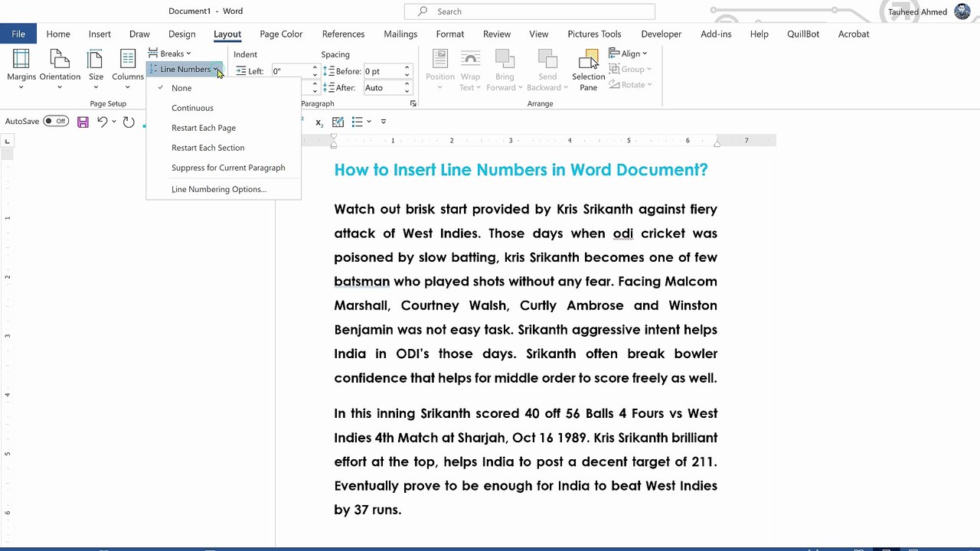
Task: Open the Selection Pane
Action: 588,70
